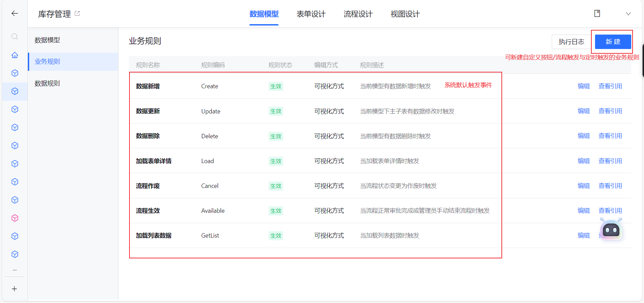View references for 数据删除 rule
The height and width of the screenshot is (303, 644).
[610, 136]
